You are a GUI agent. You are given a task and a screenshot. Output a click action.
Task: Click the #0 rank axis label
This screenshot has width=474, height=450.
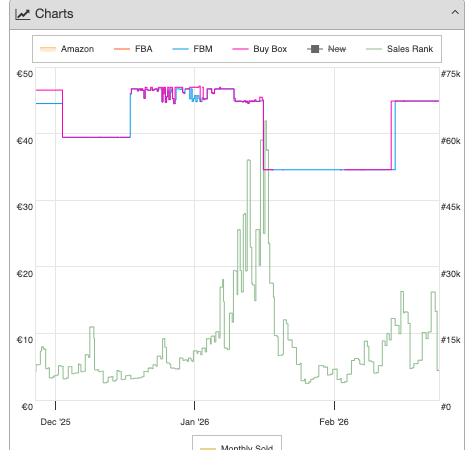click(446, 407)
